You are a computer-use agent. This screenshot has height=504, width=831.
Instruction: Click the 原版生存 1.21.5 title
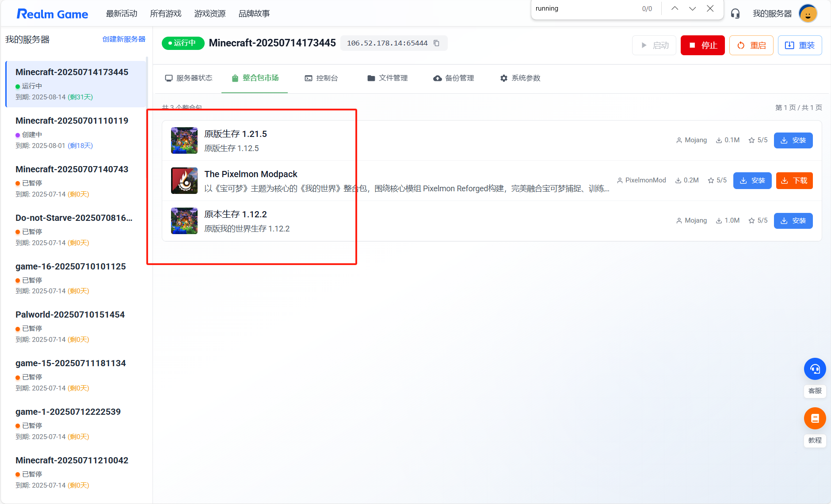coord(236,134)
